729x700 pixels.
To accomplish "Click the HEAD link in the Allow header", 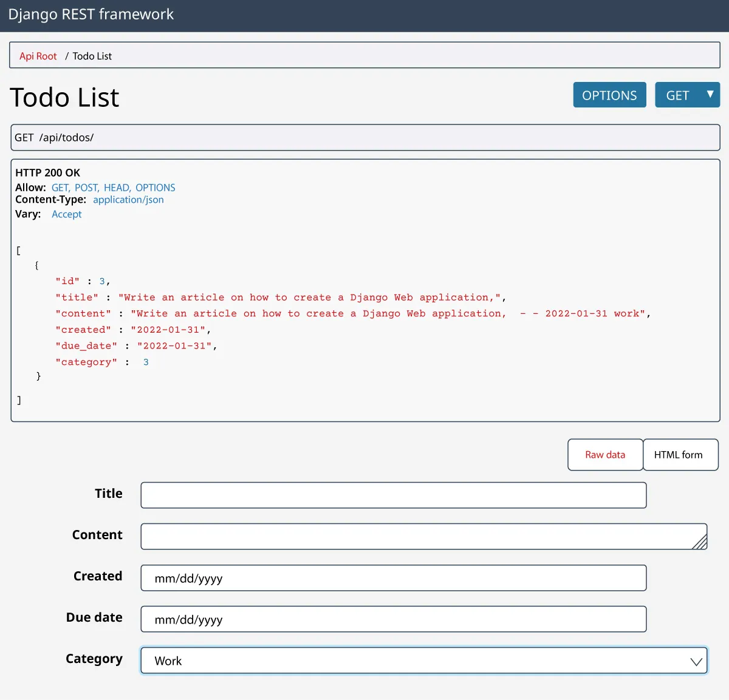I will [x=116, y=187].
